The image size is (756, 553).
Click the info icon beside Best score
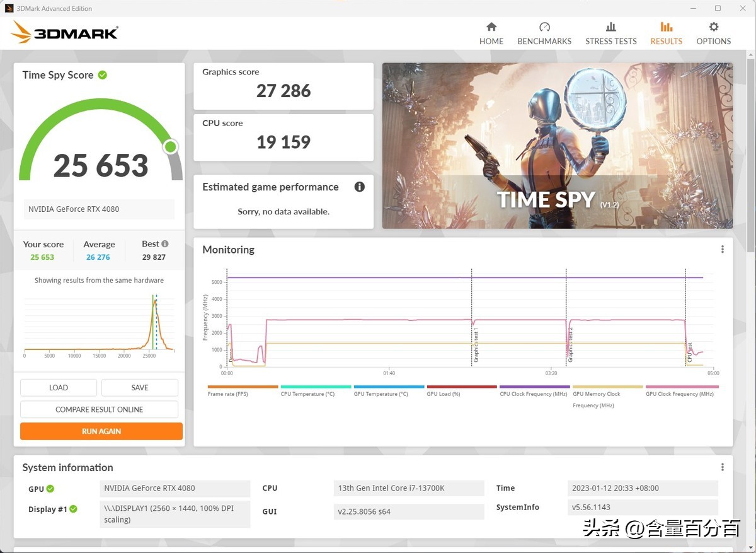pos(165,244)
